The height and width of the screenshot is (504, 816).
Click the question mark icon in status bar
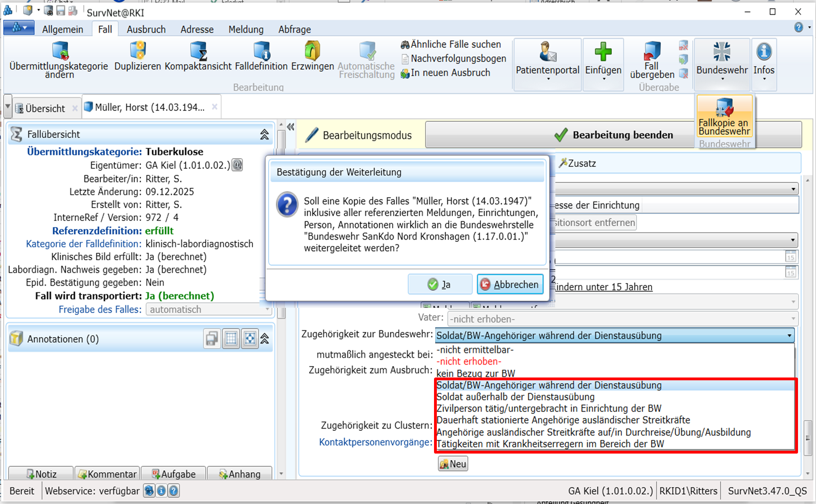coord(174,491)
